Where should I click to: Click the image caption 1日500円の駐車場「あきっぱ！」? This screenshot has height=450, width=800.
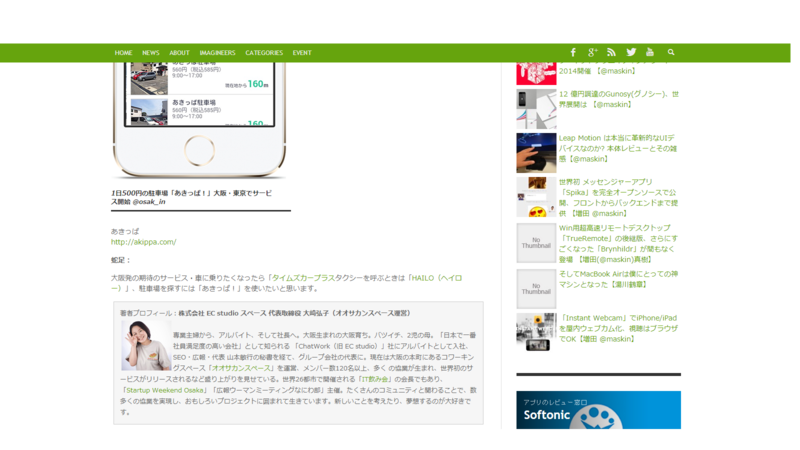click(x=191, y=197)
